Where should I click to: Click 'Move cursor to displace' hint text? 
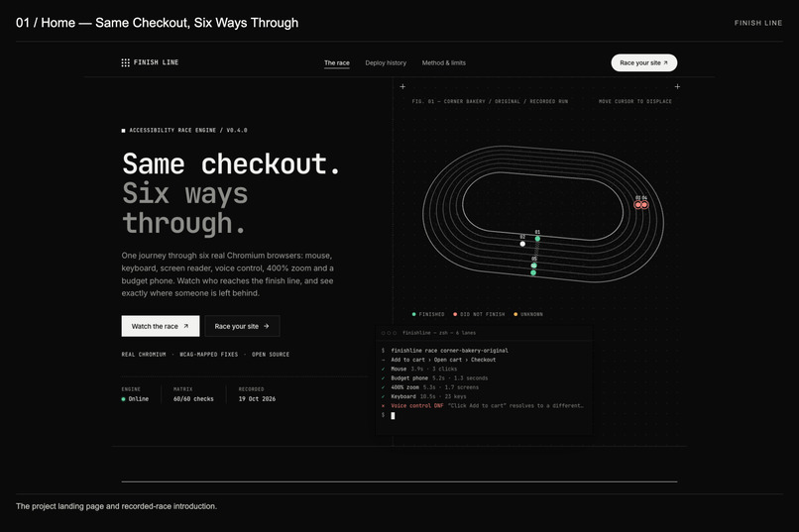634,101
